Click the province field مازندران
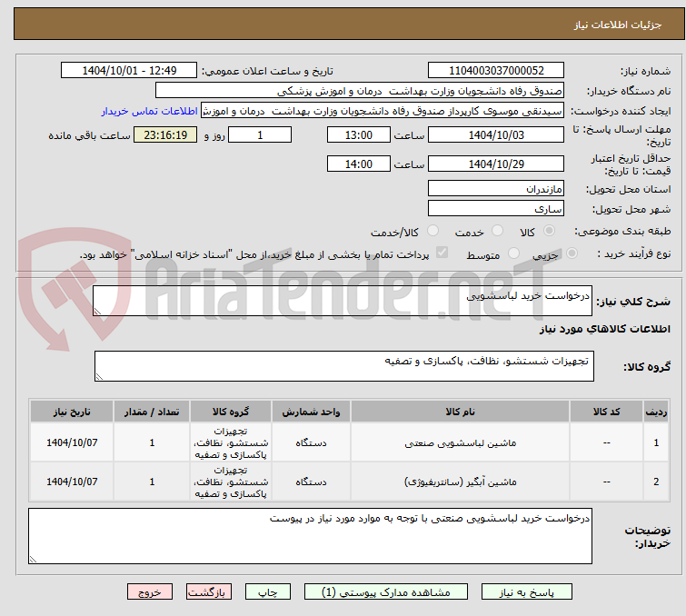 tap(496, 189)
